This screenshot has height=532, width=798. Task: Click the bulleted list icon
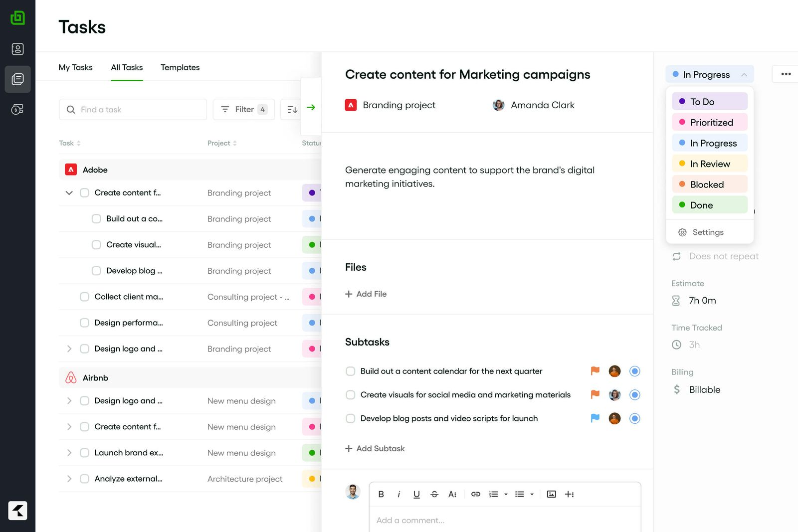(x=519, y=494)
